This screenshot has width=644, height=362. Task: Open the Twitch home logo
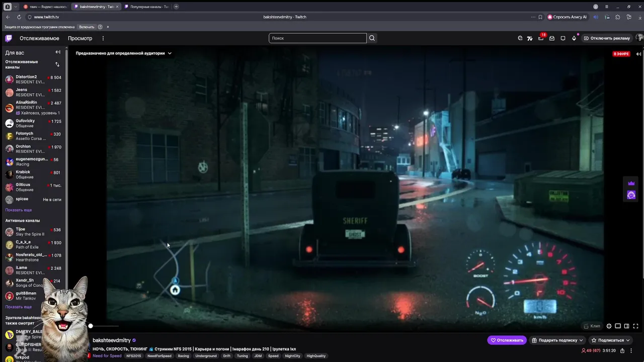(9, 38)
